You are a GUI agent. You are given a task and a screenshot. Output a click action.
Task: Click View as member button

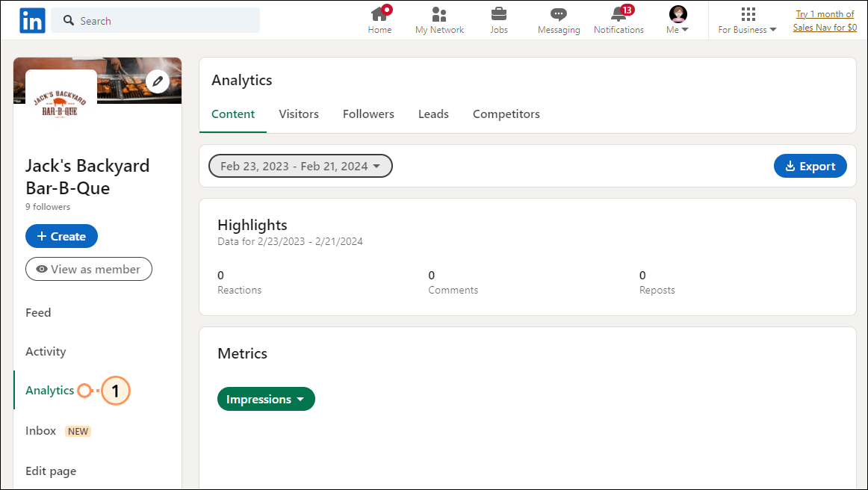pyautogui.click(x=89, y=269)
